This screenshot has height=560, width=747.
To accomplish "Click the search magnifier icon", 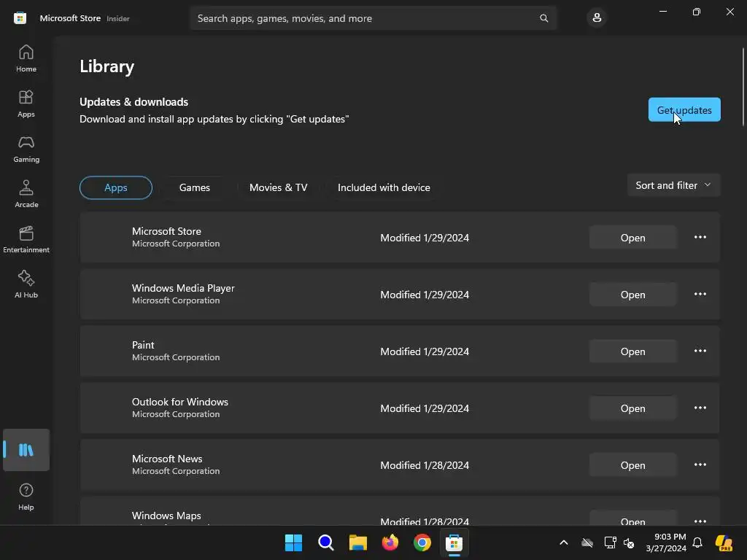I will (543, 18).
